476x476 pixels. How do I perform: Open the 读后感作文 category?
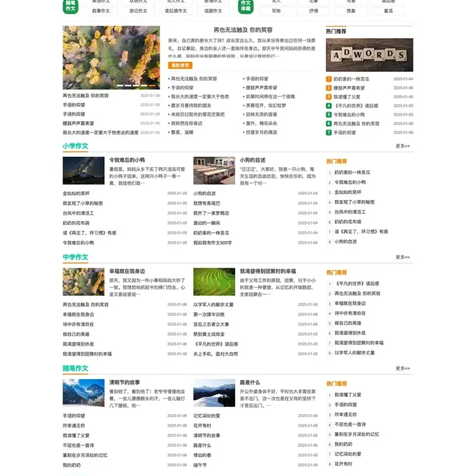pyautogui.click(x=176, y=11)
